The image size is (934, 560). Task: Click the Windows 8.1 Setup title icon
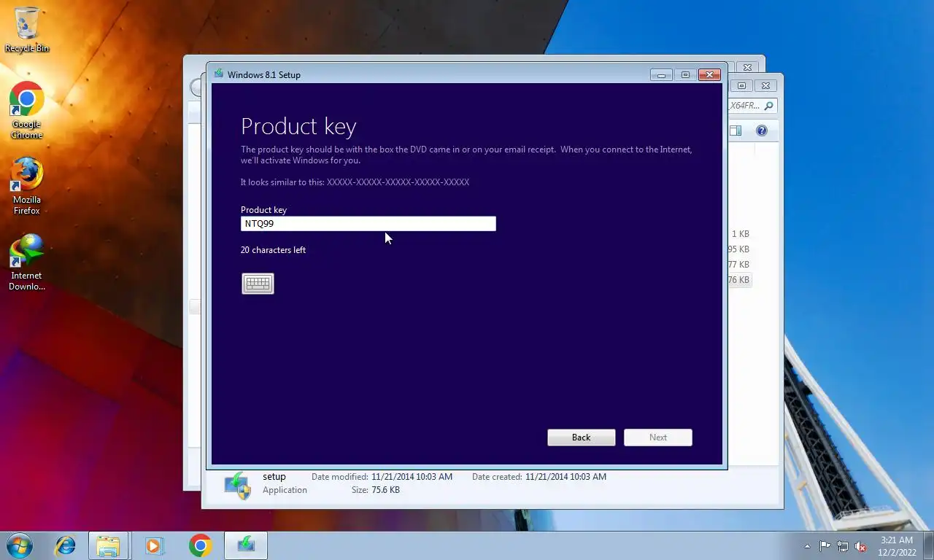[219, 74]
